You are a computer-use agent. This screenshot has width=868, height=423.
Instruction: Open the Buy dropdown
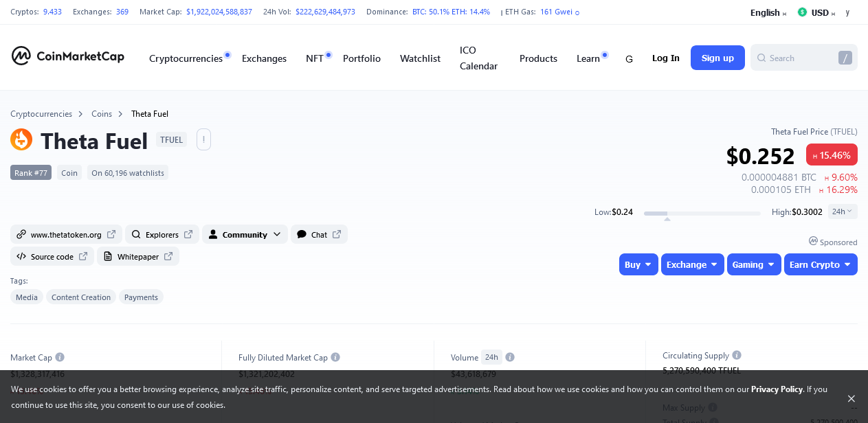[638, 264]
